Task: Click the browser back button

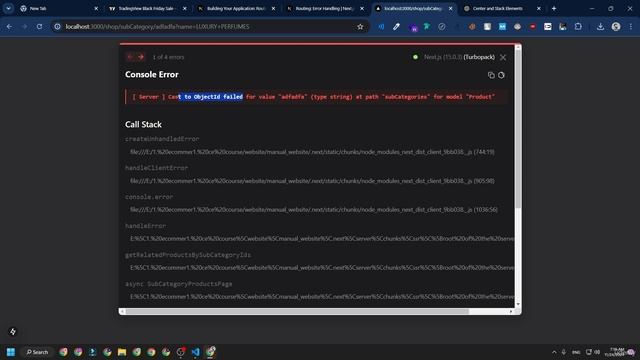Action: pyautogui.click(x=9, y=27)
